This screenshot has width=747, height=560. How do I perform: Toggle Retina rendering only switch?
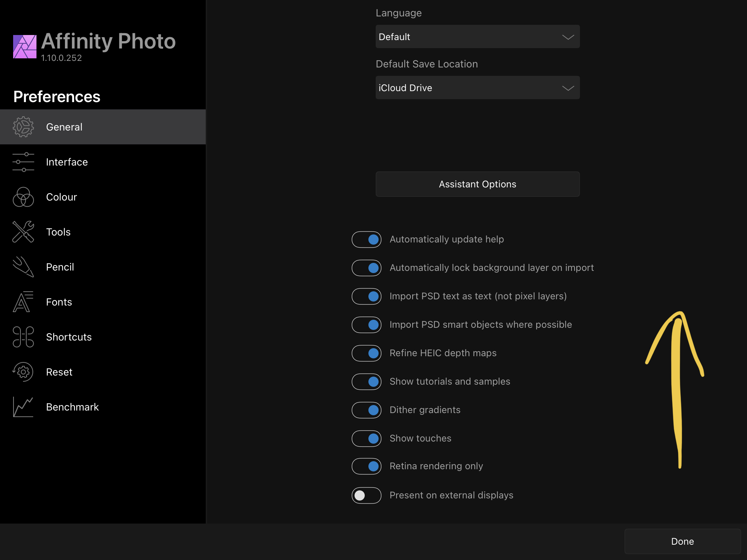(367, 466)
